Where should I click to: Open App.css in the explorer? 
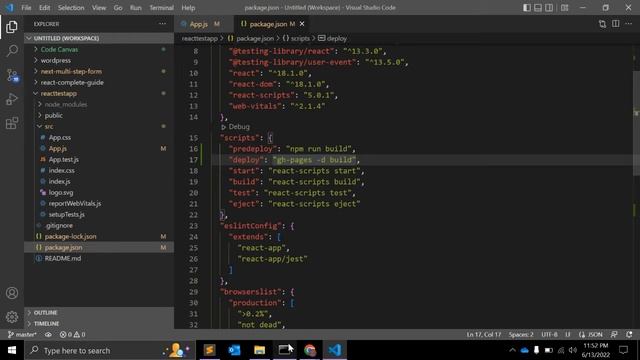[60, 138]
